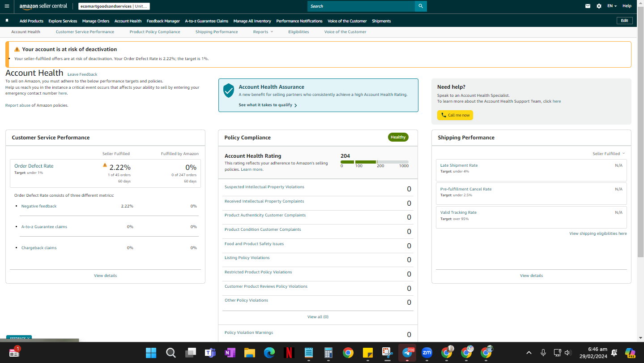This screenshot has height=363, width=644.
Task: Click the Call me now button
Action: point(455,115)
